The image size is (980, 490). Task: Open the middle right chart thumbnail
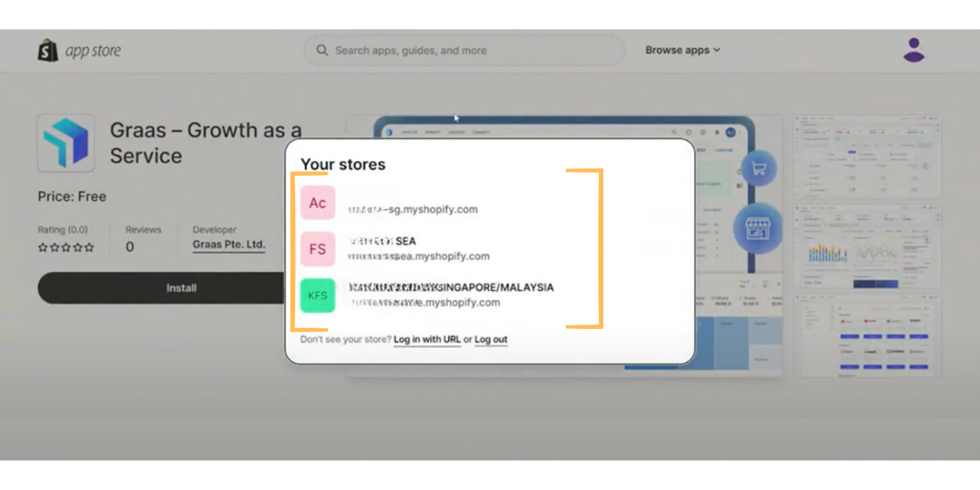tap(867, 247)
